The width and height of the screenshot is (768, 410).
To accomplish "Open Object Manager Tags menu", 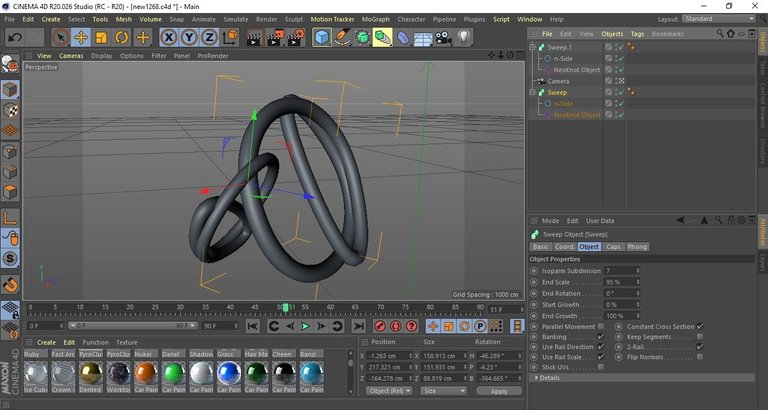I will (x=637, y=34).
